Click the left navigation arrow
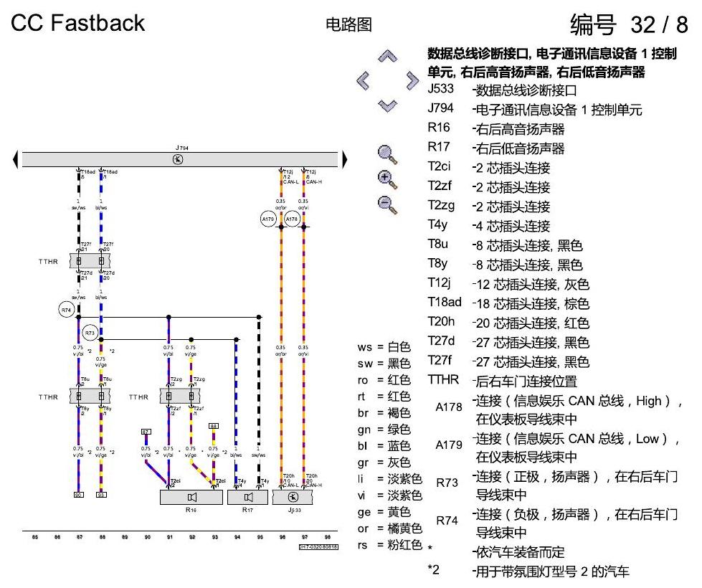 coord(363,81)
